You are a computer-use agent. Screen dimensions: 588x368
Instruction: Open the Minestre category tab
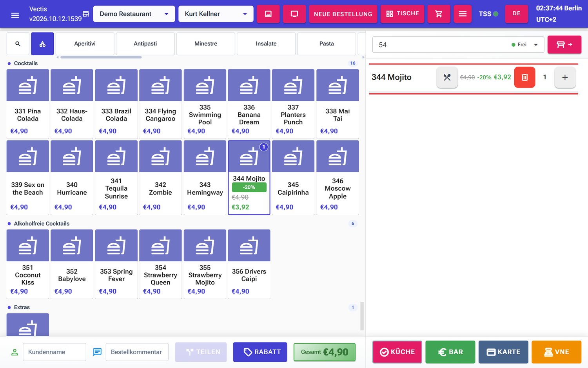tap(206, 44)
